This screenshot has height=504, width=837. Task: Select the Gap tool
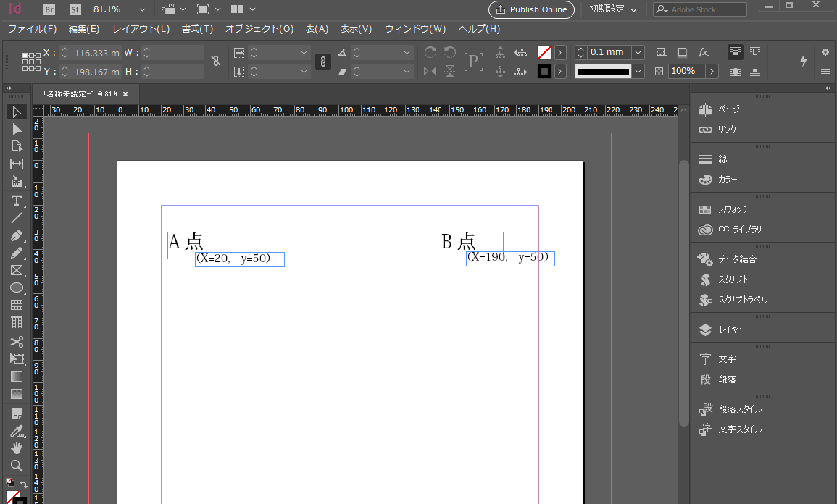pos(17,164)
